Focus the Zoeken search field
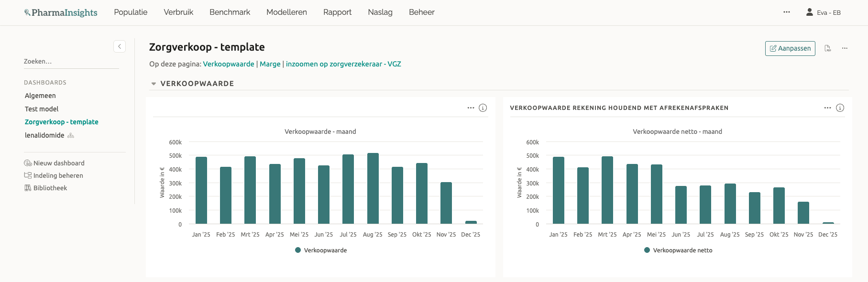The image size is (868, 282). 71,61
